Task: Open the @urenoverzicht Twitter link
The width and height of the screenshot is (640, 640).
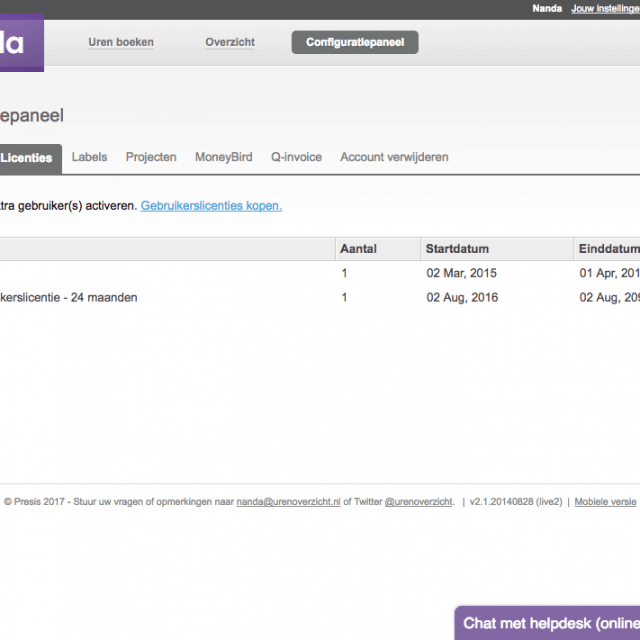Action: pyautogui.click(x=419, y=502)
